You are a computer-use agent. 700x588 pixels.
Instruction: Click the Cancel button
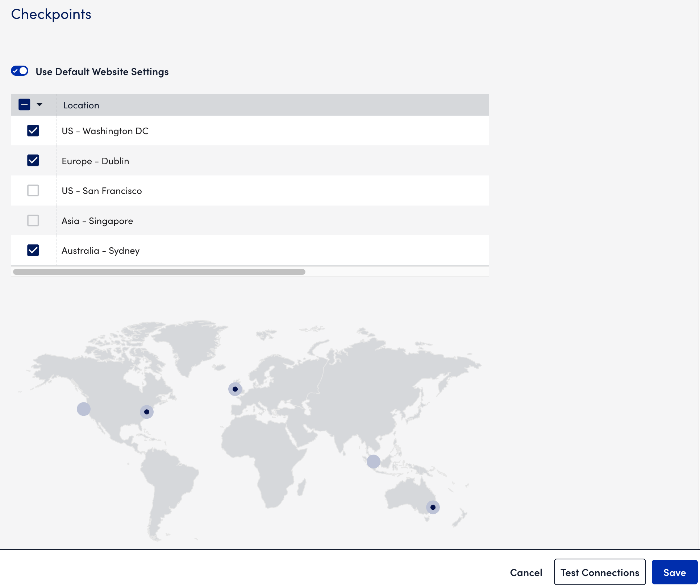click(x=526, y=572)
